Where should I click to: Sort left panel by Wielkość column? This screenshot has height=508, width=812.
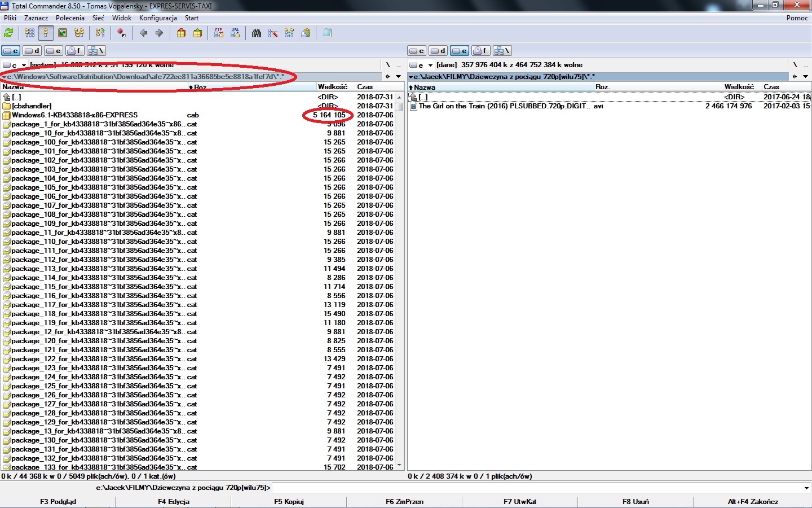click(336, 87)
